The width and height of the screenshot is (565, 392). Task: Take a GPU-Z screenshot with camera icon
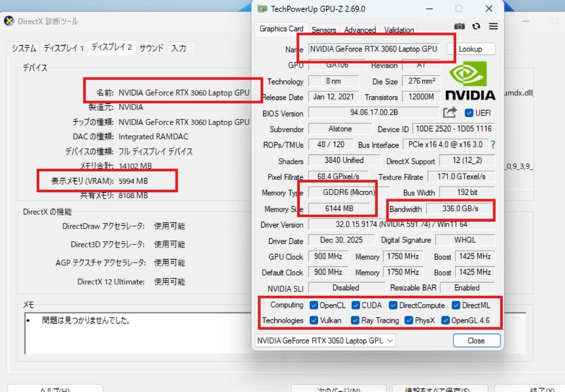[x=459, y=26]
